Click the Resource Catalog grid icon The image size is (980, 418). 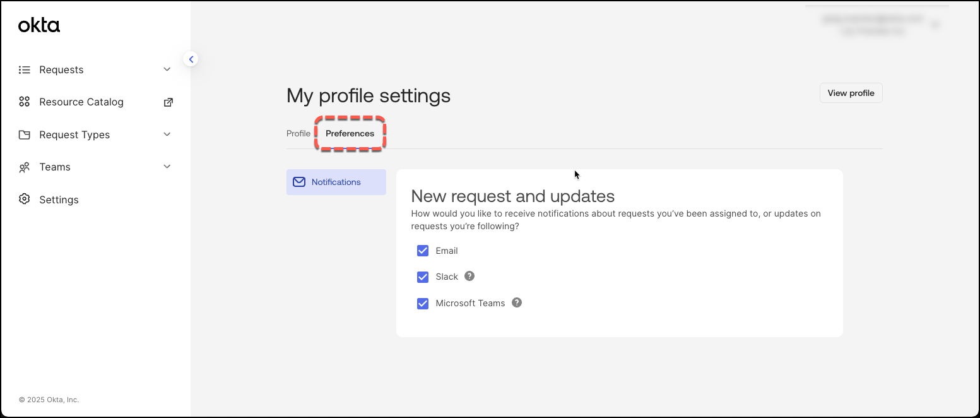pos(24,102)
